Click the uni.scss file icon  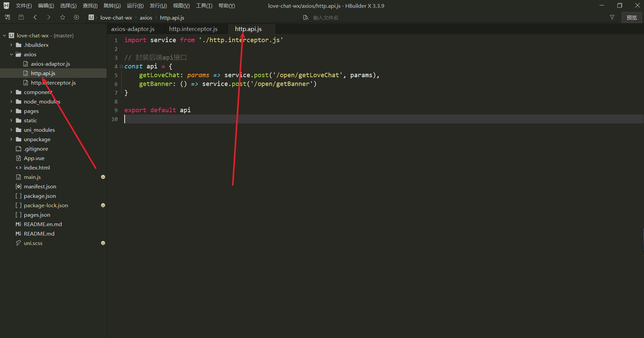click(x=19, y=243)
